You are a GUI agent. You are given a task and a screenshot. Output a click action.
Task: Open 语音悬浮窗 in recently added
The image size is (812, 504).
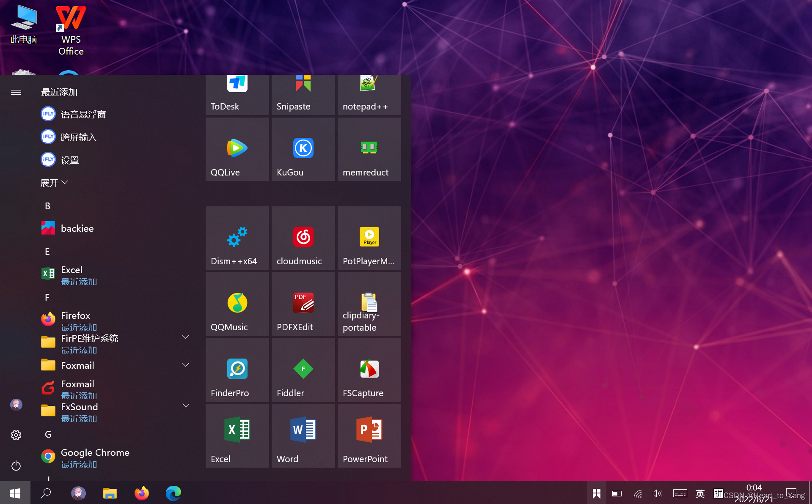coord(114,114)
